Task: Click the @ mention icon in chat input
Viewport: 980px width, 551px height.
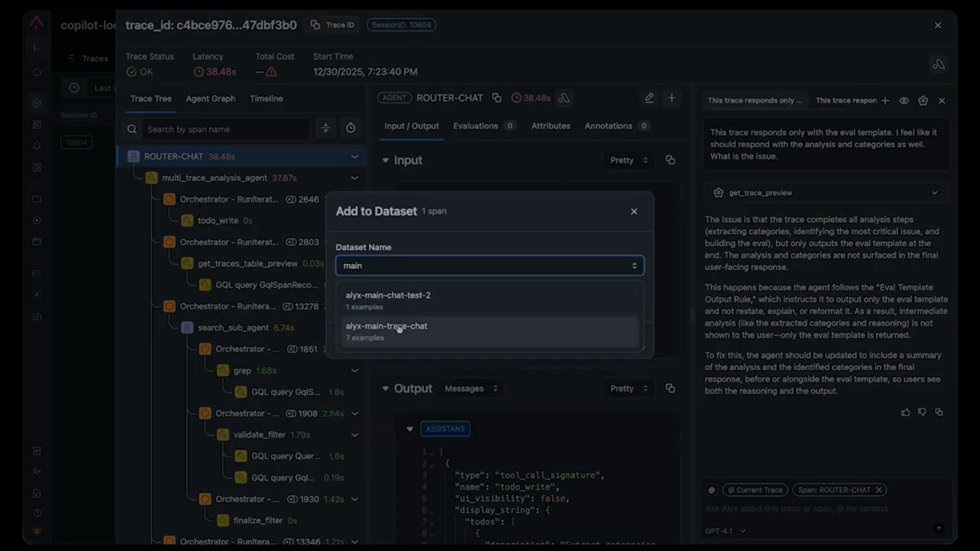Action: [712, 490]
